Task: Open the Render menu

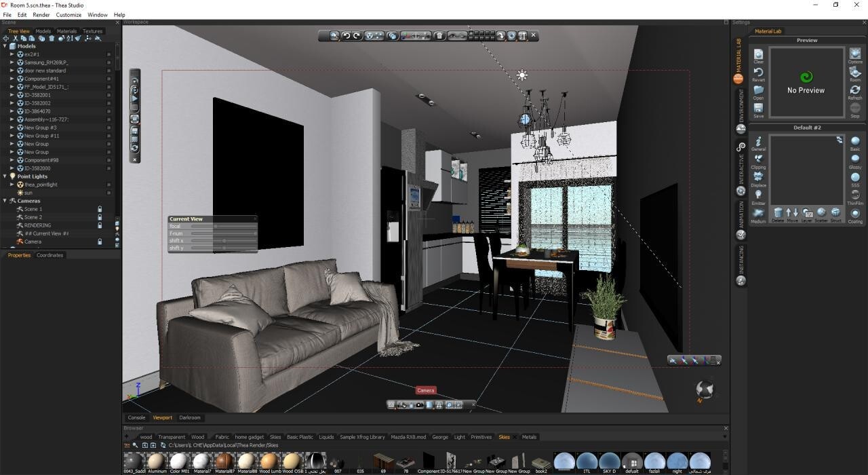Action: click(x=41, y=15)
